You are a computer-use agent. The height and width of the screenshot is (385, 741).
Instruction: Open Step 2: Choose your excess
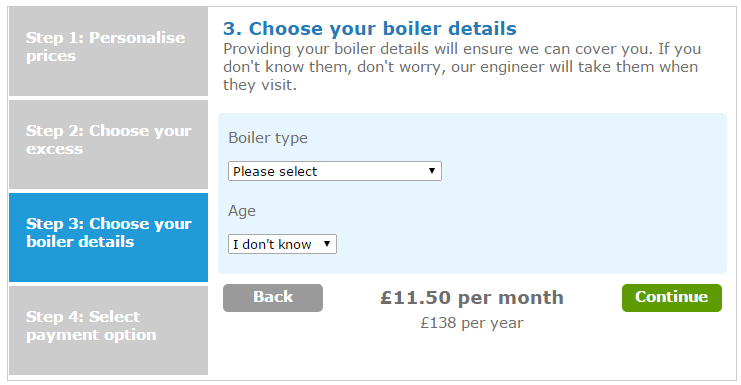[x=108, y=145]
